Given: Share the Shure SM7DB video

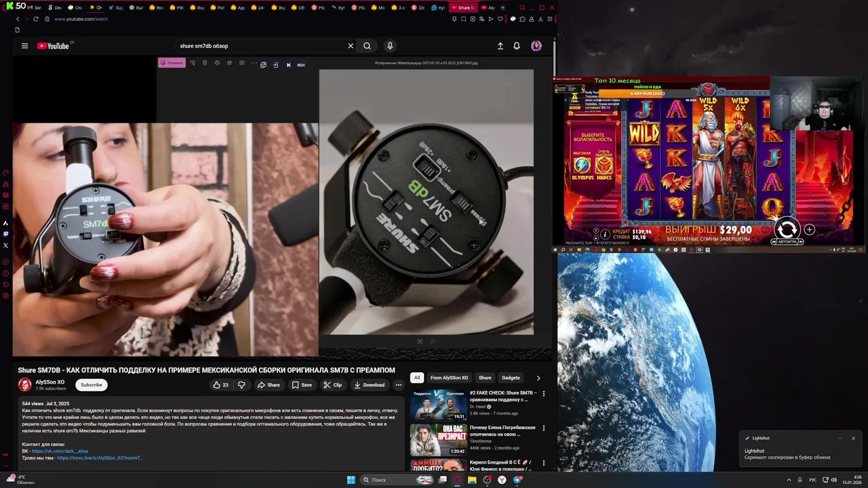Looking at the screenshot, I should click(x=269, y=385).
